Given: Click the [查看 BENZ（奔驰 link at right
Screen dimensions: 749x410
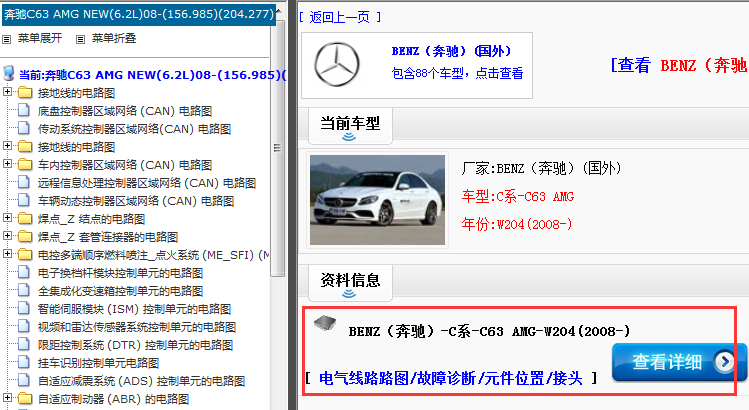Looking at the screenshot, I should (x=679, y=65).
